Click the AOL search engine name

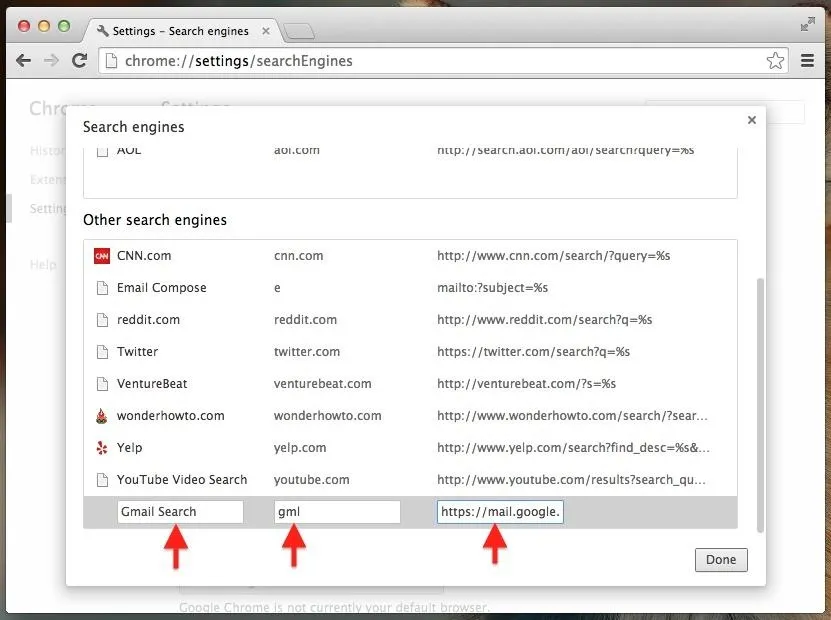129,150
